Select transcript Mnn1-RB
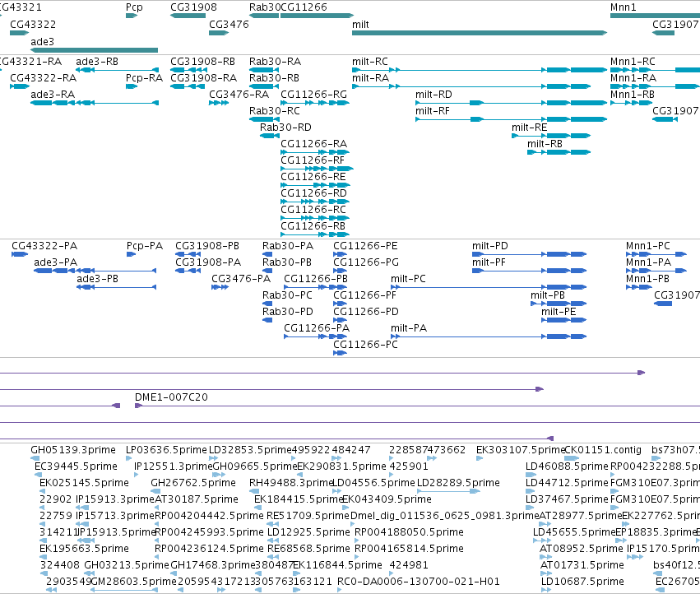The width and height of the screenshot is (700, 594). click(x=633, y=95)
